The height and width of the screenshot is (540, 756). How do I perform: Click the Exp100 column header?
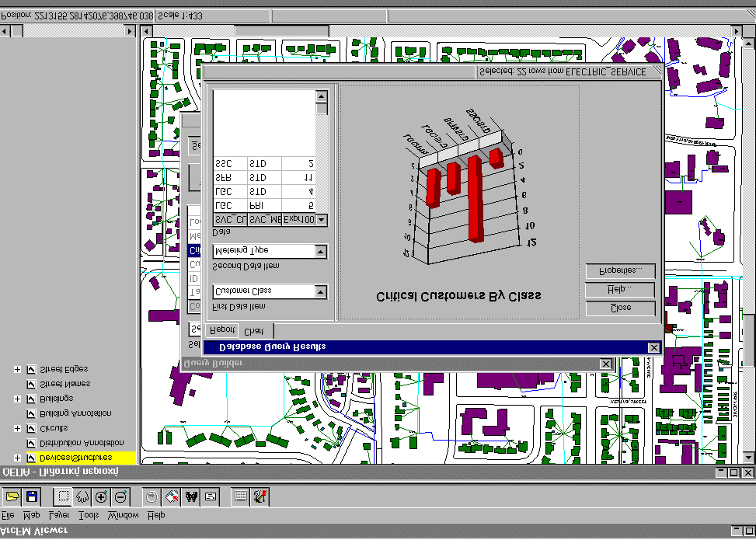pyautogui.click(x=299, y=220)
